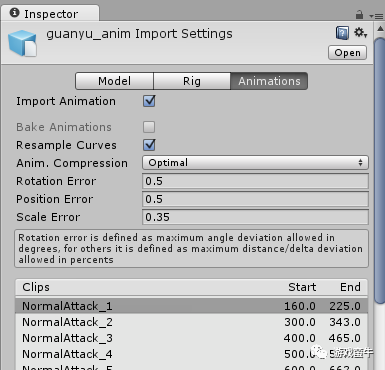Click the 343.0 end value of NormalAttack_2

[345, 322]
